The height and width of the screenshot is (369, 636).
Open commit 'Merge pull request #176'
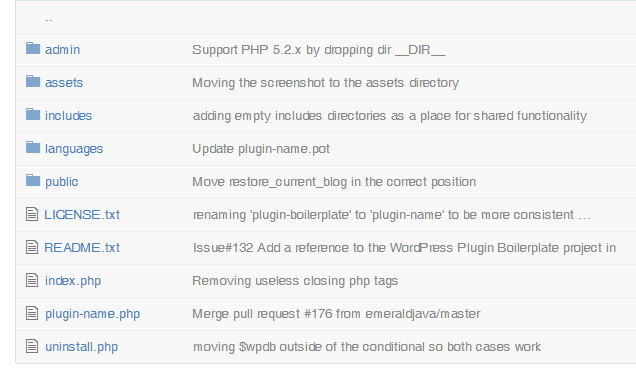point(336,314)
